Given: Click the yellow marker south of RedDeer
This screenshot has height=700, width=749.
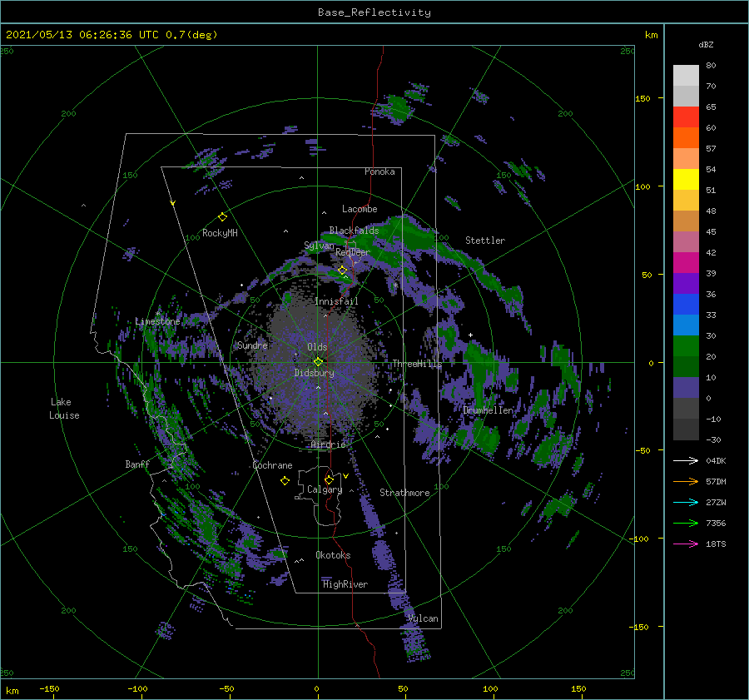Looking at the screenshot, I should coord(342,271).
